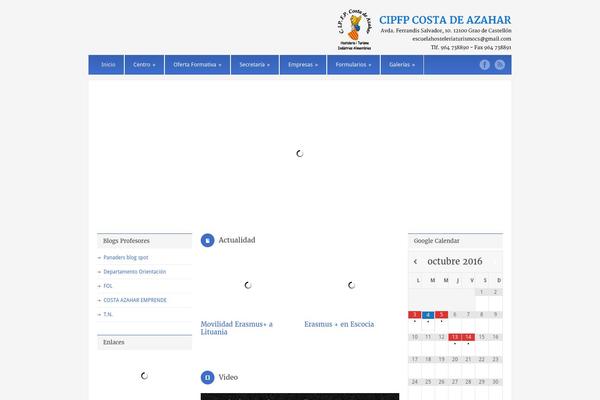Open the Inicio menu item
Viewport: 600px width, 400px height.
(x=108, y=65)
